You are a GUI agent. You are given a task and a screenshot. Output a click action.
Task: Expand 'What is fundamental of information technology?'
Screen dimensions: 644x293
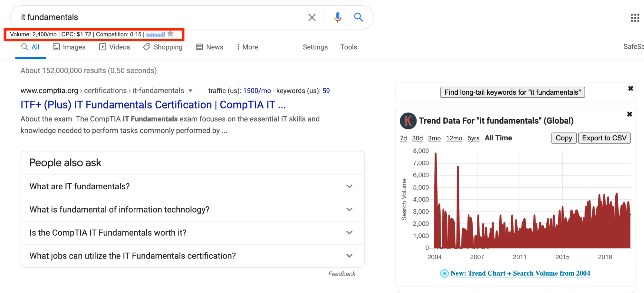coord(193,210)
